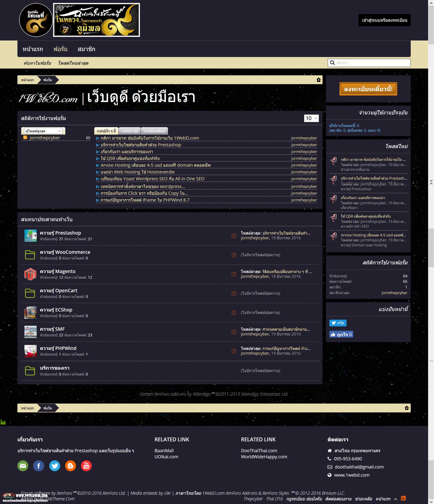Open the DooThaiThai.com related link
Screen dimensions: 434x504
coord(259,450)
